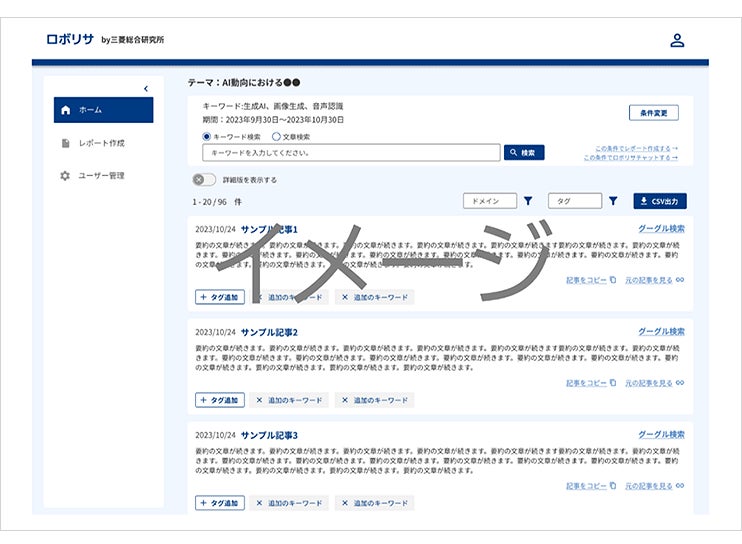Open レポート作成 in the sidebar

click(101, 143)
